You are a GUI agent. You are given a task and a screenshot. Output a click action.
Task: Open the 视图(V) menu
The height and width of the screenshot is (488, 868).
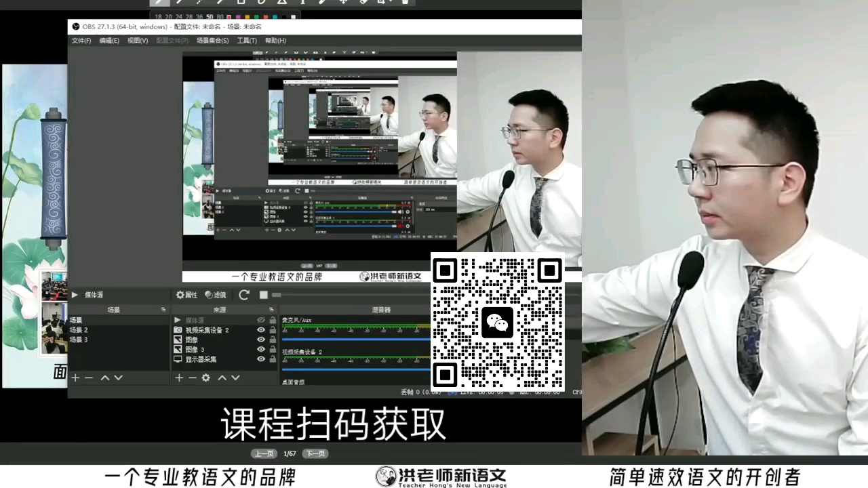click(138, 41)
